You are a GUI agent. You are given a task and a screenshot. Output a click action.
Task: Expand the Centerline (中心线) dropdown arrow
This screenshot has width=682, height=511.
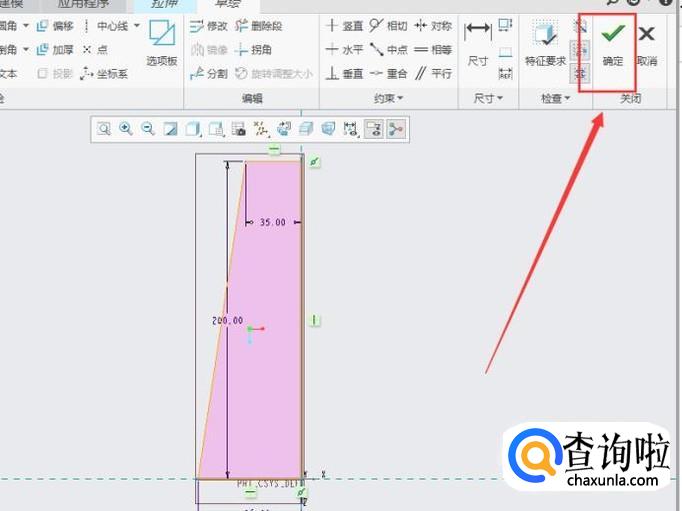click(x=137, y=26)
